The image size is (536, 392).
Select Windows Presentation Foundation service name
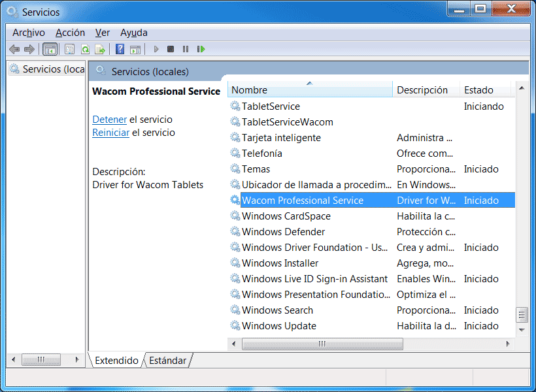pyautogui.click(x=316, y=295)
